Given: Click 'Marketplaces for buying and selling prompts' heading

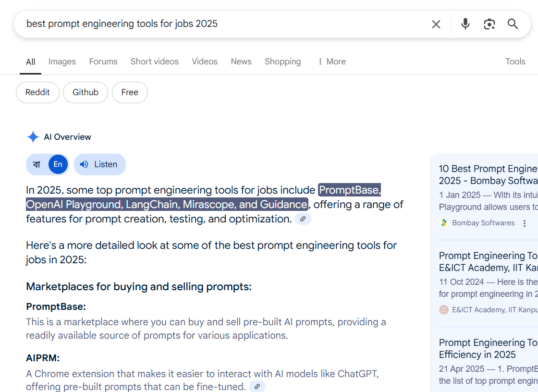Looking at the screenshot, I should click(x=139, y=287).
